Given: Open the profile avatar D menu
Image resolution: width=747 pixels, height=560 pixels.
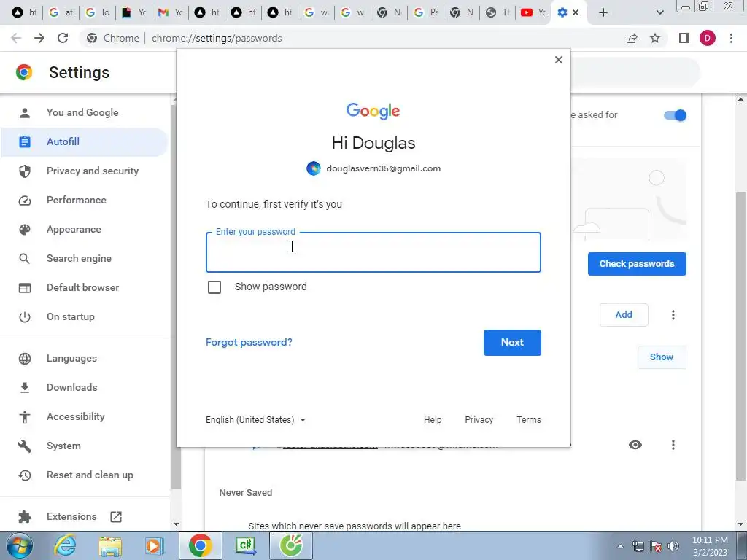Looking at the screenshot, I should (x=708, y=38).
